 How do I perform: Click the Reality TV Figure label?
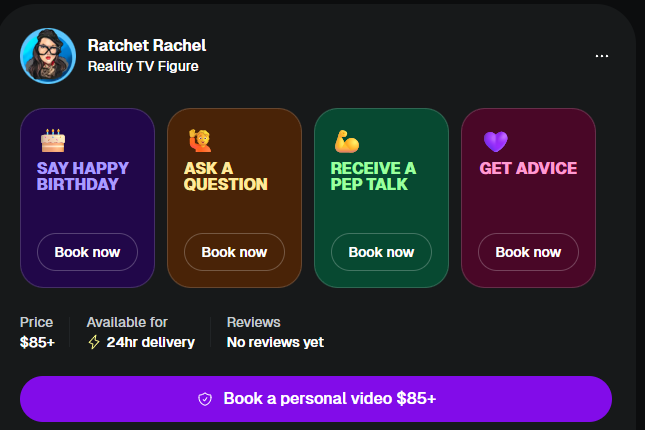click(x=143, y=66)
